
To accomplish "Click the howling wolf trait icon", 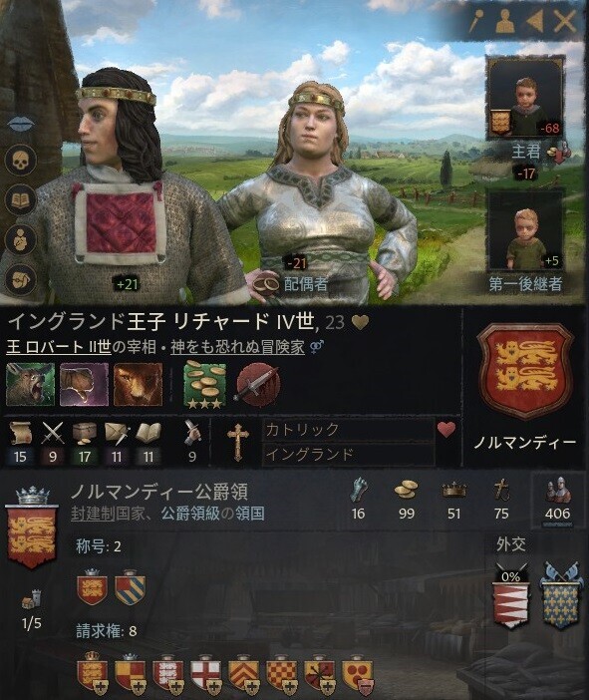I will [30, 384].
